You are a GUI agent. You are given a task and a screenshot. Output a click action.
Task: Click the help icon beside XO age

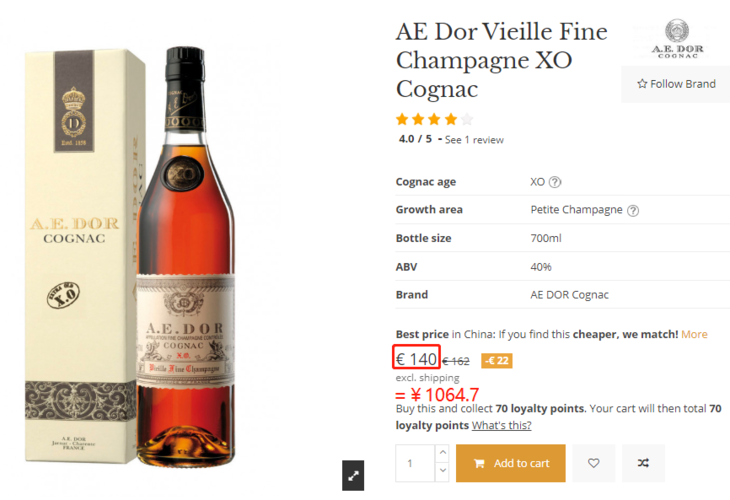coord(555,182)
